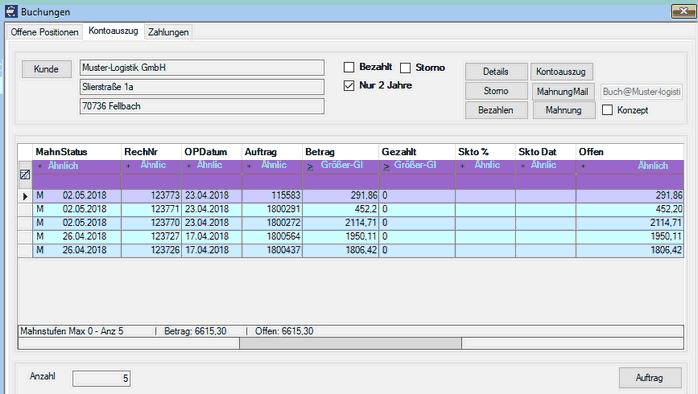The width and height of the screenshot is (698, 394).
Task: Click the Kontoauszug button
Action: (561, 72)
